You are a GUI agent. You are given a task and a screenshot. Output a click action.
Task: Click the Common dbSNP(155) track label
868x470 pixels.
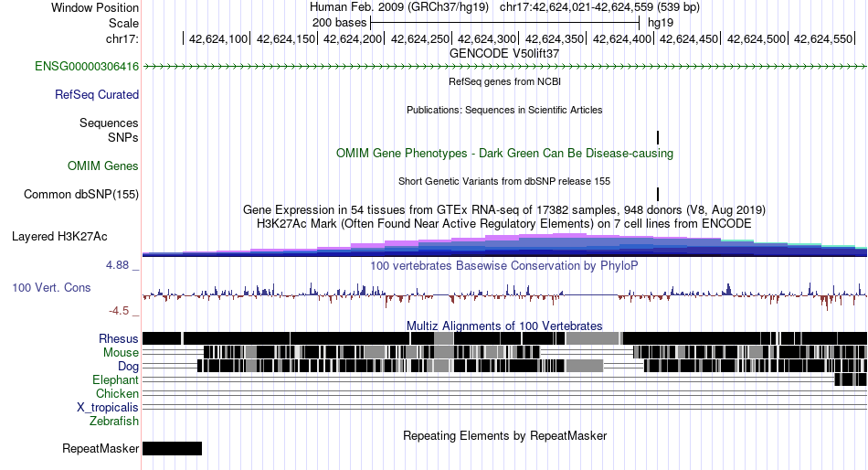click(80, 195)
